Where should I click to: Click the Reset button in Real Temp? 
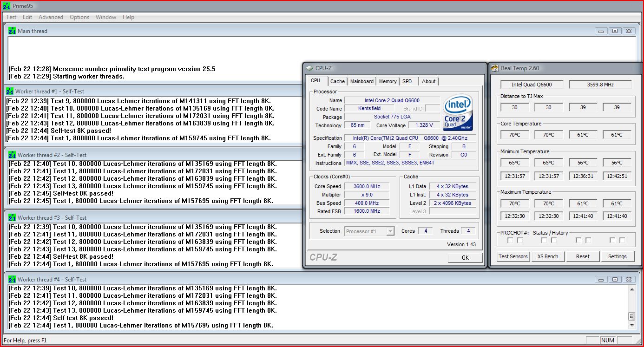pyautogui.click(x=583, y=256)
